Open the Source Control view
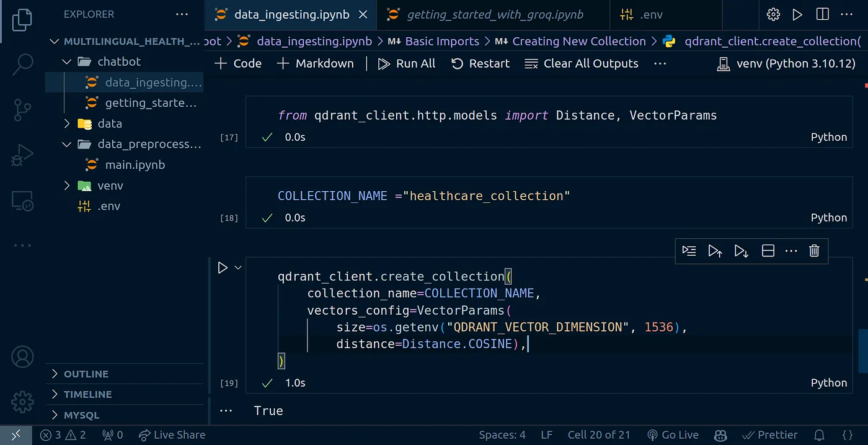Image resolution: width=868 pixels, height=445 pixels. coord(22,110)
